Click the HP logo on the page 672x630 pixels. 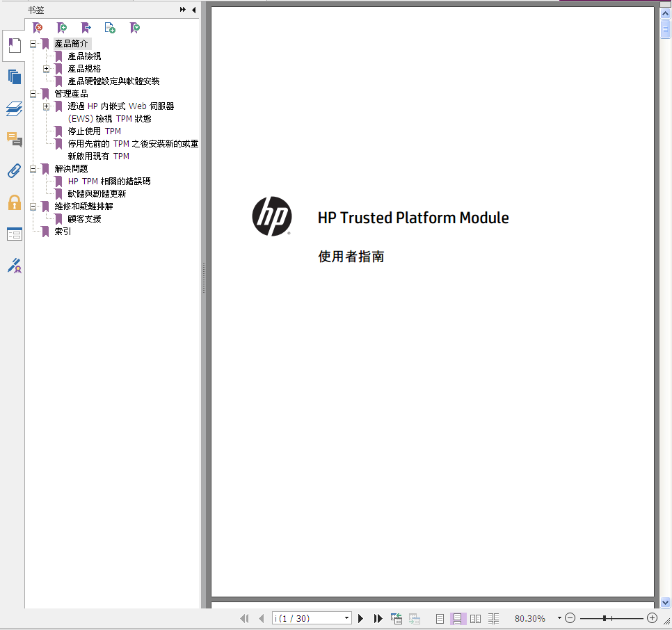click(x=272, y=216)
